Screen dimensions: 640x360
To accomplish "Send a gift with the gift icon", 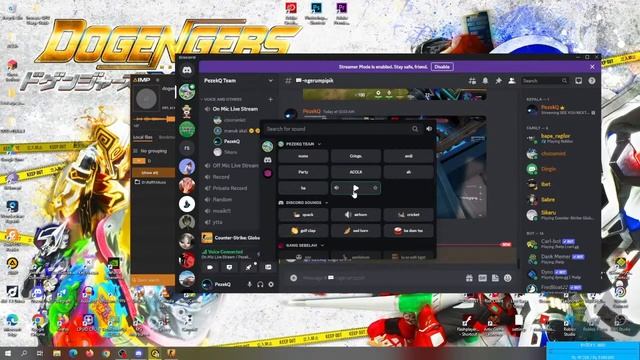I will [469, 278].
